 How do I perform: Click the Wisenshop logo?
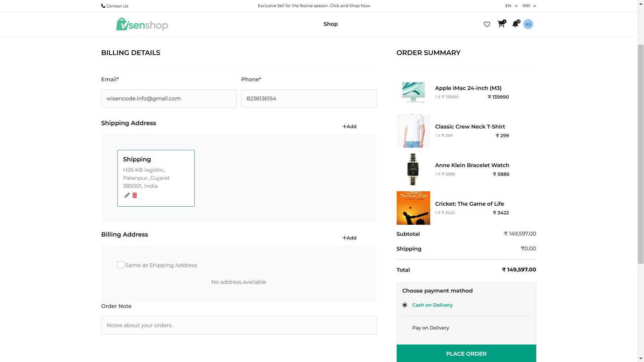(x=142, y=24)
